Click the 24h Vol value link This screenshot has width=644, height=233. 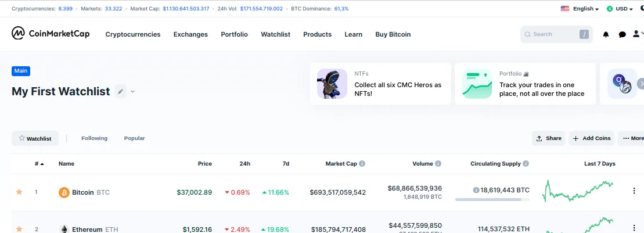point(261,8)
